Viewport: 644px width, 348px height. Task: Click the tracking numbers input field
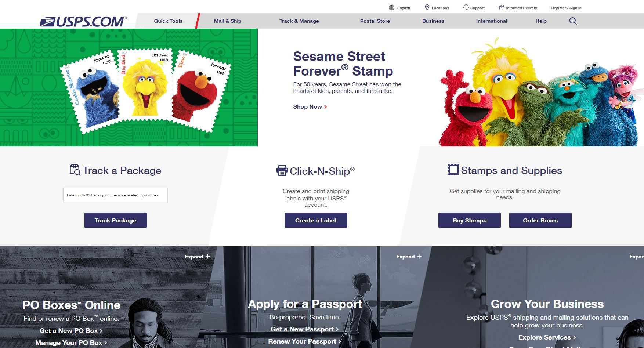(x=115, y=195)
